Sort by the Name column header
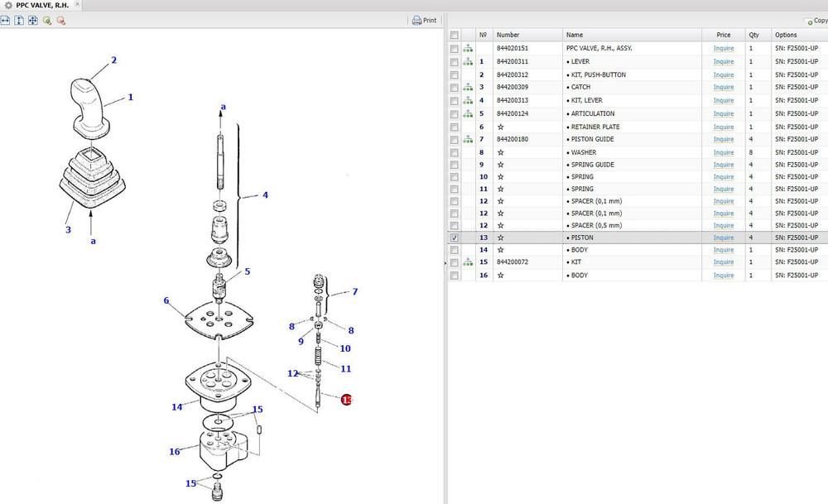 click(x=632, y=35)
